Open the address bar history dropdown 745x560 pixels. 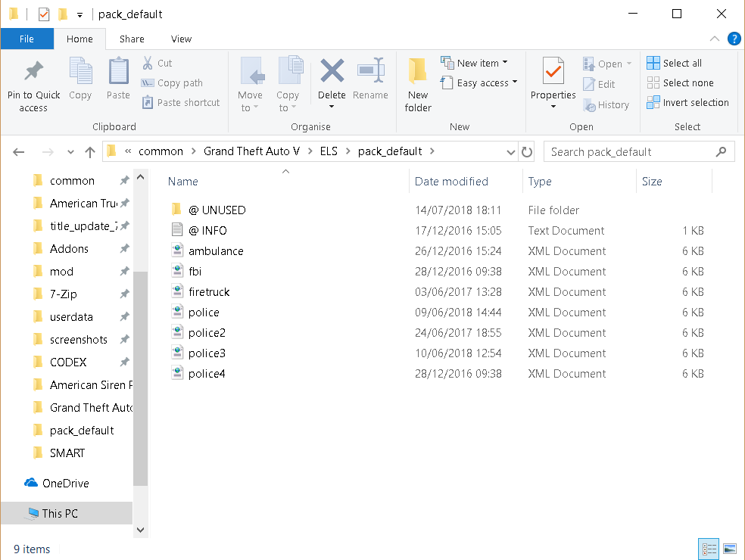[x=511, y=151]
